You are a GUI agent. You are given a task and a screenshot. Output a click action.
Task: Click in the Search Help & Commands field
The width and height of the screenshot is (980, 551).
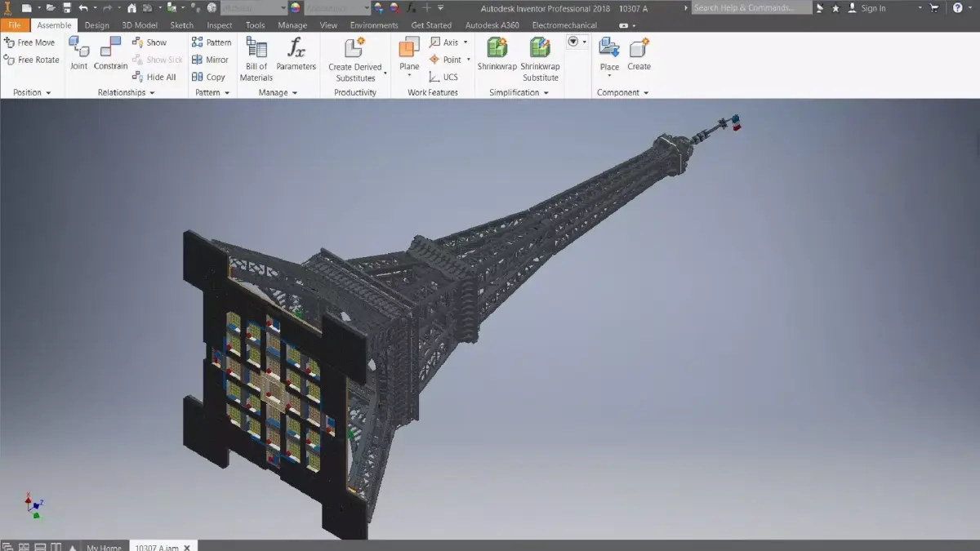pos(751,7)
